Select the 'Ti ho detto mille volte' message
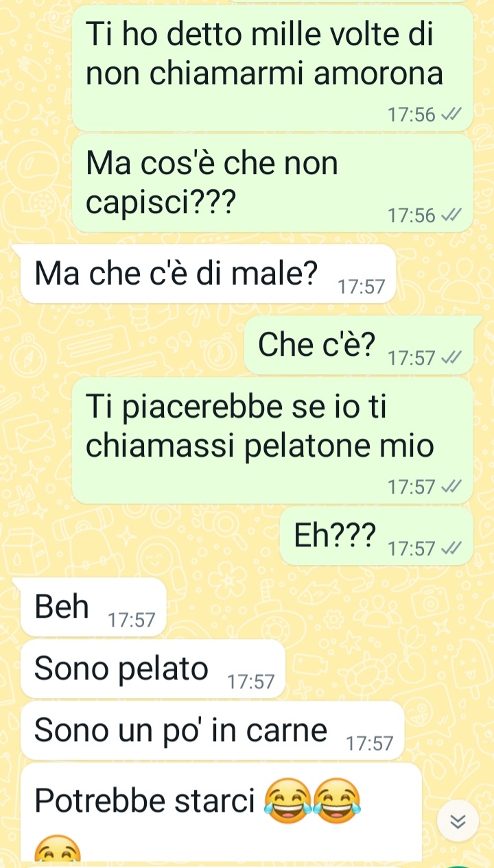494x868 pixels. (x=272, y=68)
